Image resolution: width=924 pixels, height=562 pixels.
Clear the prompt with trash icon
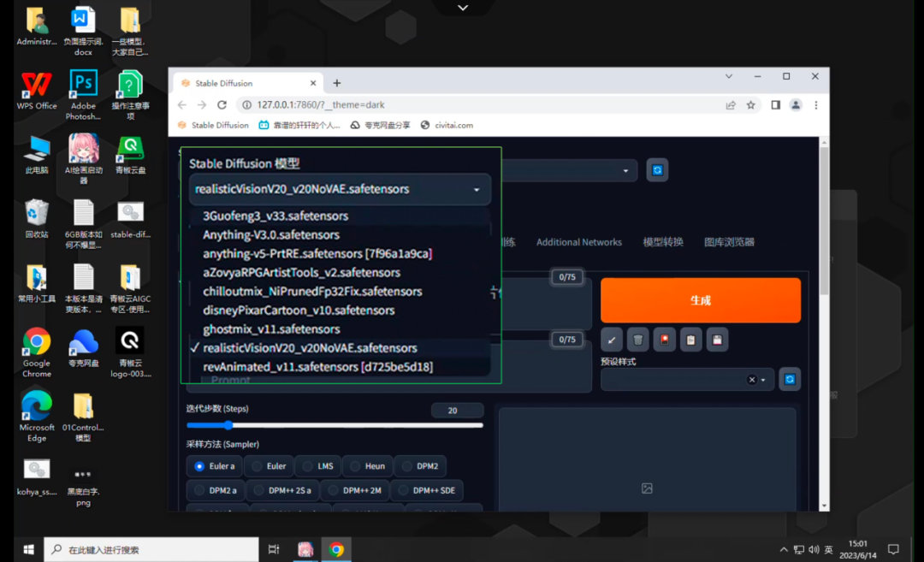coord(638,340)
